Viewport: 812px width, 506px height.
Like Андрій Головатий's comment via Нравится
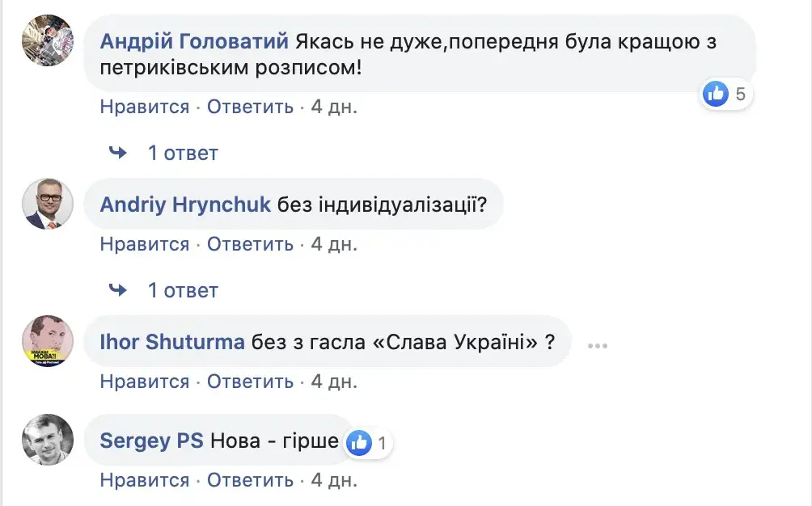[145, 107]
